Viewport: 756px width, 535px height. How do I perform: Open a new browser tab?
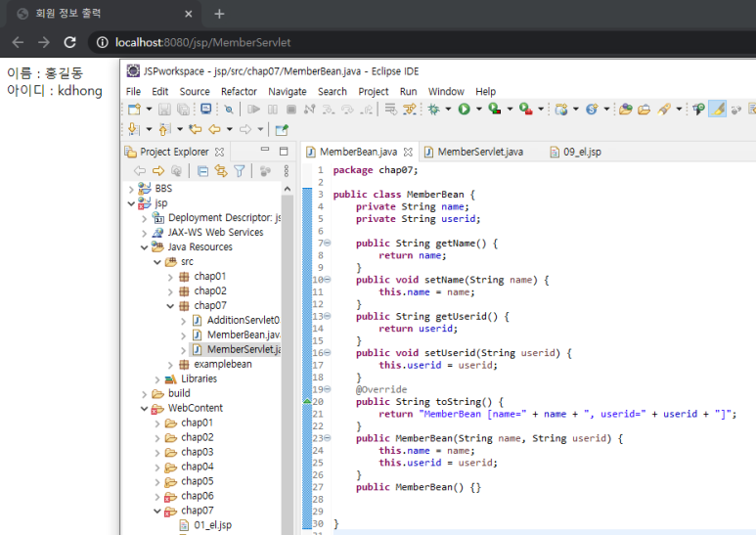pyautogui.click(x=219, y=14)
